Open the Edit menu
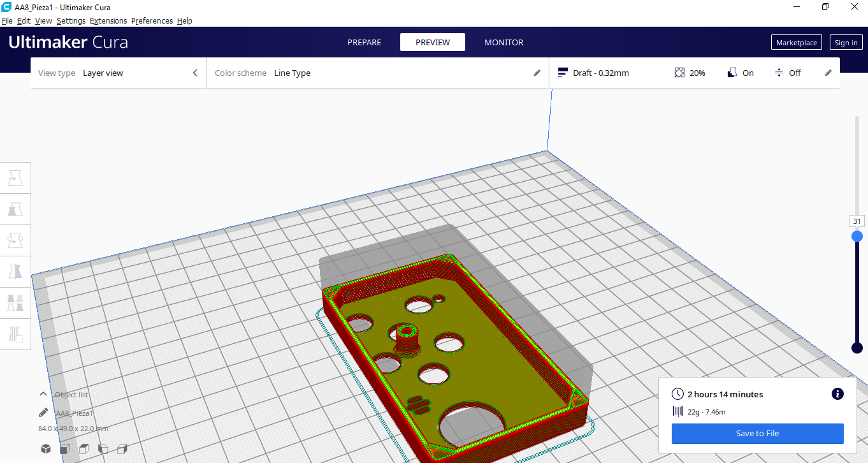868x463 pixels. coord(24,21)
